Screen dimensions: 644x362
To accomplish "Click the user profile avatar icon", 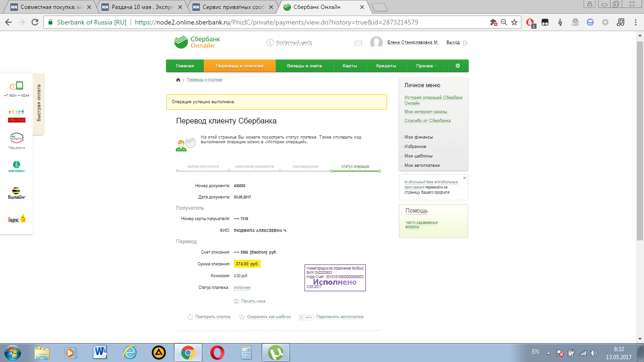I will coord(376,42).
